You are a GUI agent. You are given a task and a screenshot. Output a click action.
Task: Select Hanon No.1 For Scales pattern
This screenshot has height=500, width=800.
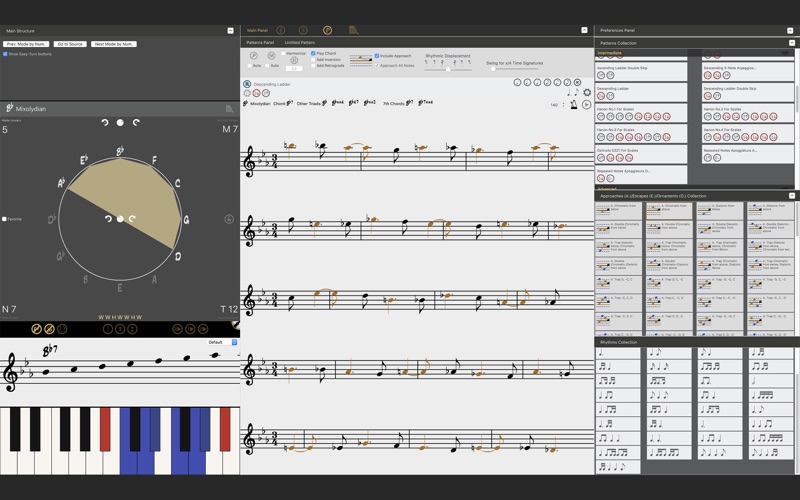616,109
